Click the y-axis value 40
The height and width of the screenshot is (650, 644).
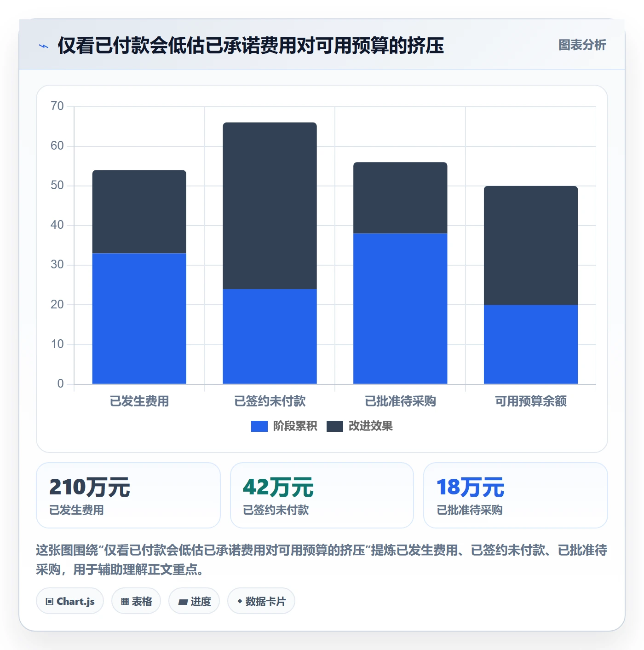[x=57, y=225]
